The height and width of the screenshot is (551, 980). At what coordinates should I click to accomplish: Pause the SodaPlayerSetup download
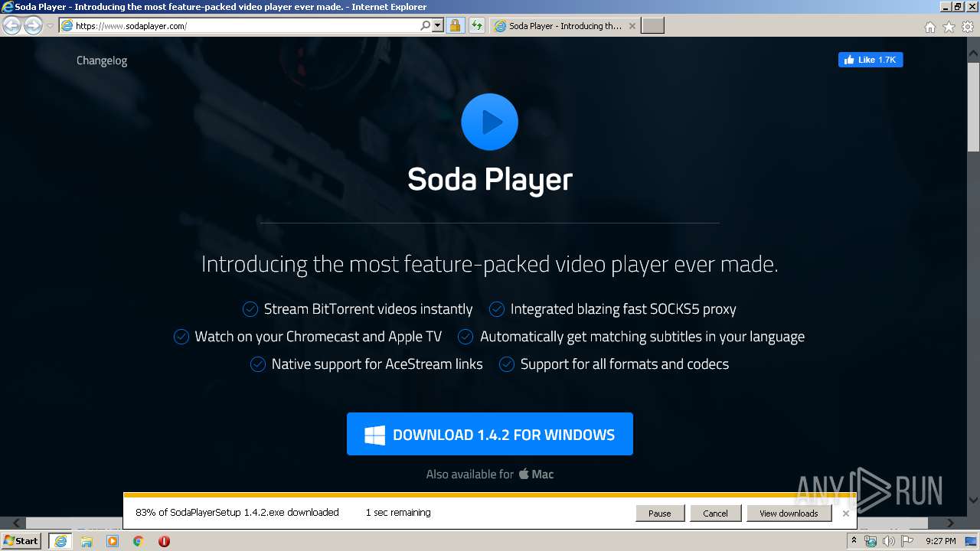[x=660, y=514]
